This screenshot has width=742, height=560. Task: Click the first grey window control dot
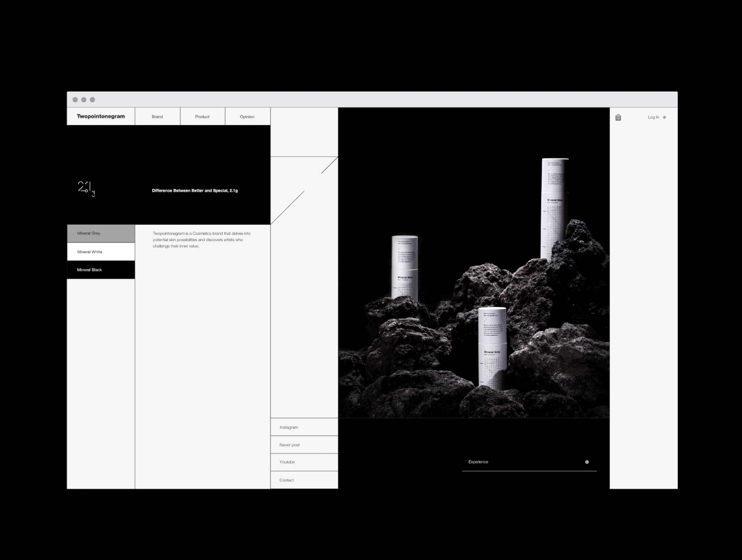coord(75,100)
